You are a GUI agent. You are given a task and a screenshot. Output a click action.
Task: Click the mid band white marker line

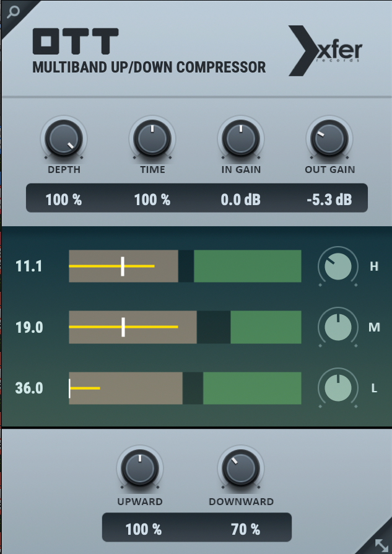click(x=123, y=327)
